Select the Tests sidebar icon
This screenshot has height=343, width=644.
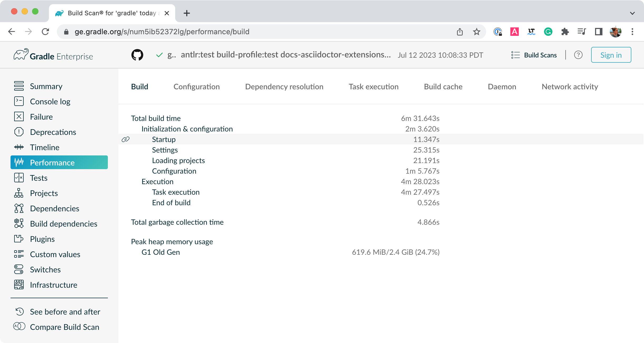coord(18,178)
